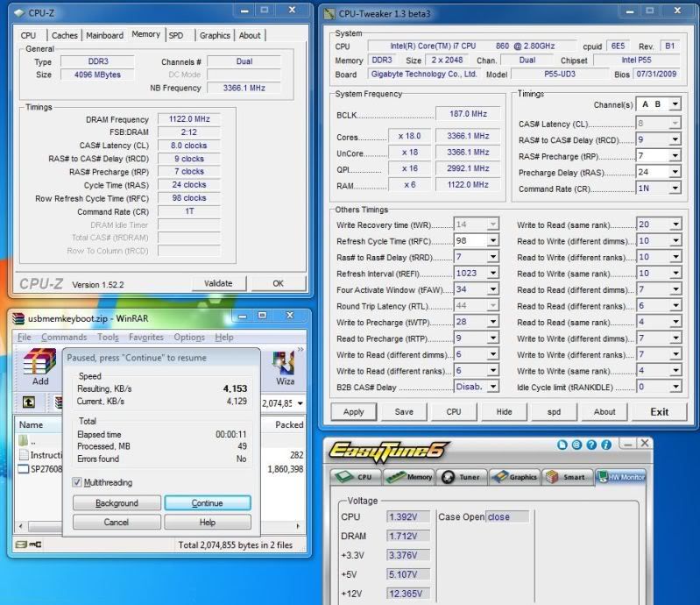The width and height of the screenshot is (700, 605).
Task: Click the EasyTune6 question mark help icon
Action: [x=591, y=445]
